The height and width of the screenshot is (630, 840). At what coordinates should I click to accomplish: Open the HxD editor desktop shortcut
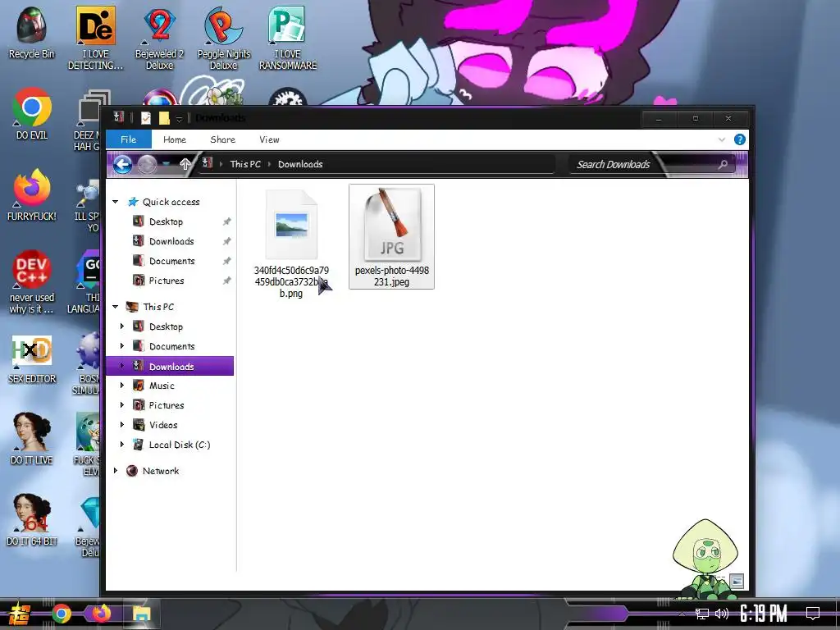click(x=32, y=358)
